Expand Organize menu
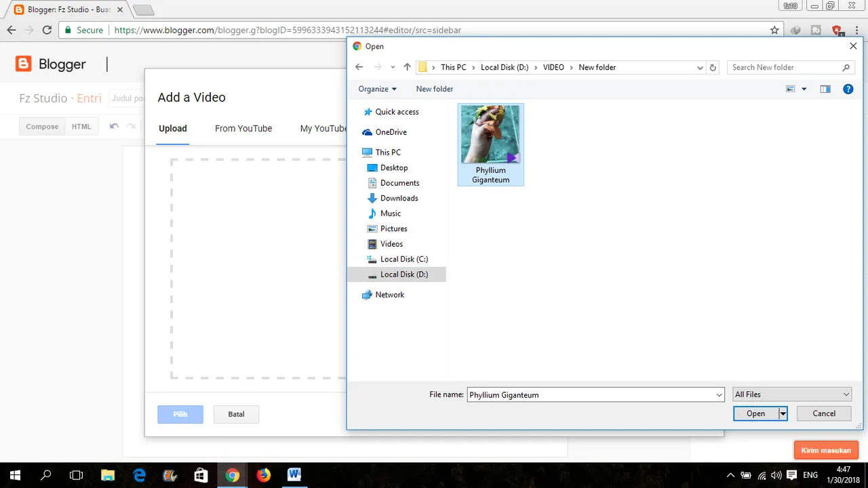This screenshot has height=488, width=868. 377,89
